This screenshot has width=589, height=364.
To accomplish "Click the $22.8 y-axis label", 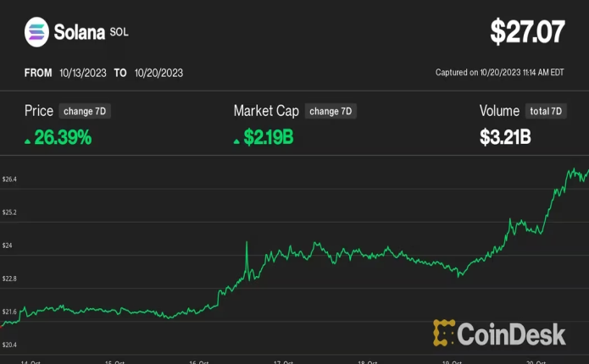I will coord(9,279).
